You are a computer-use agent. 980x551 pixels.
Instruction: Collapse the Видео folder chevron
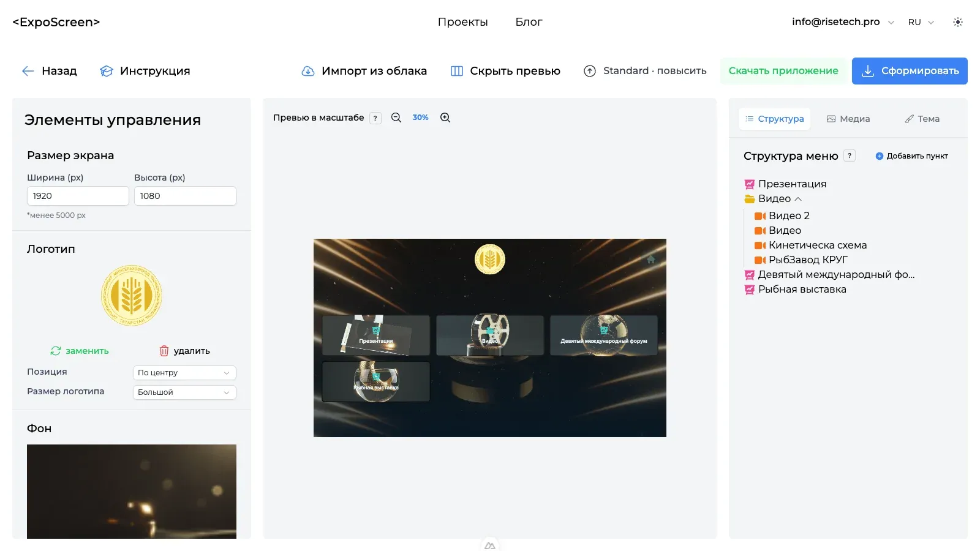[798, 199]
